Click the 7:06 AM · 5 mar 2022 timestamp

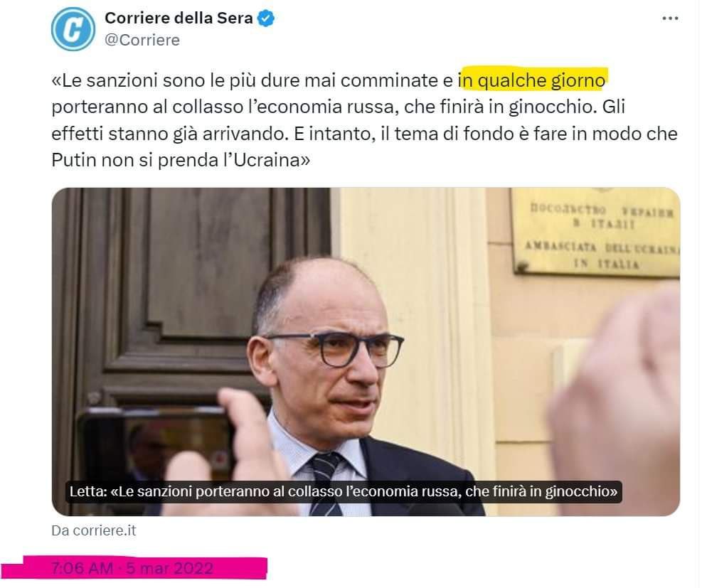pos(132,568)
